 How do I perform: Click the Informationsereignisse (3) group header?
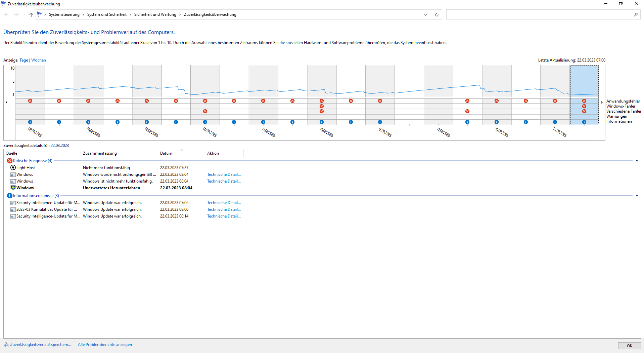[x=36, y=196]
